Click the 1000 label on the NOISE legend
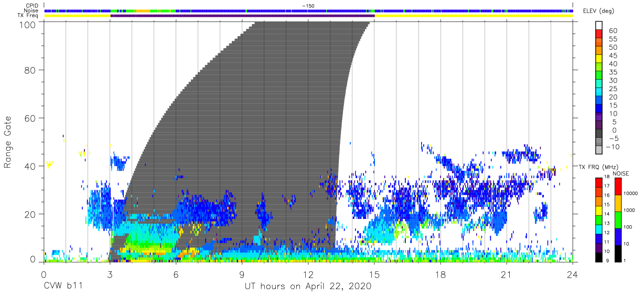 point(630,211)
